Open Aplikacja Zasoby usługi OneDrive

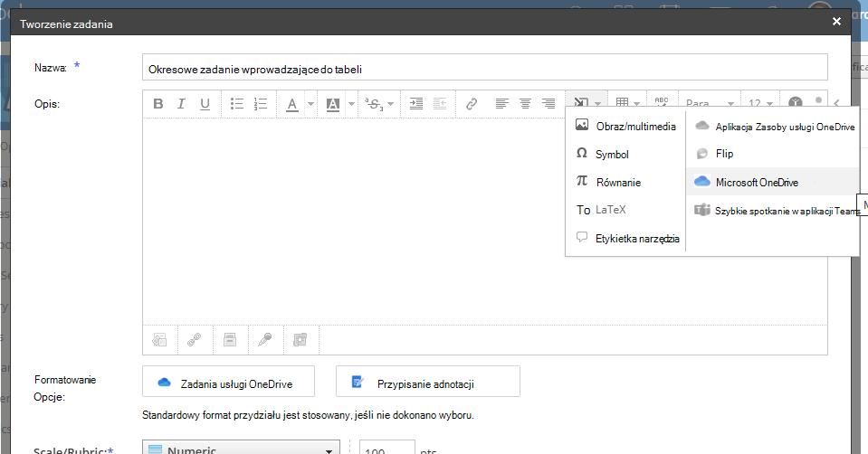click(773, 127)
